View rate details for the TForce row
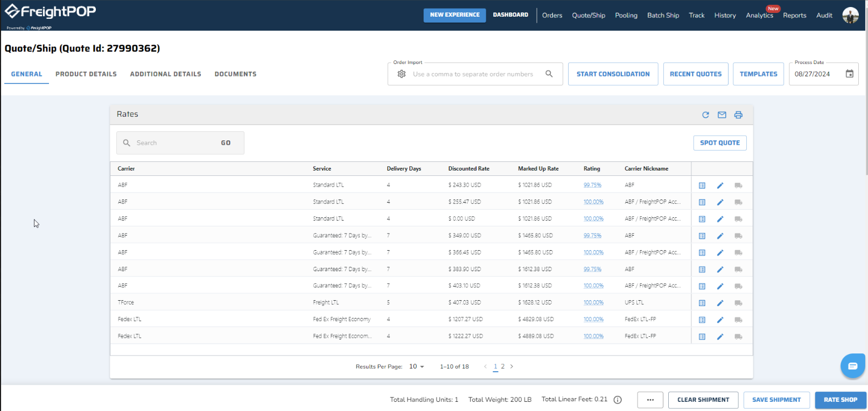Image resolution: width=868 pixels, height=411 pixels. 702,303
